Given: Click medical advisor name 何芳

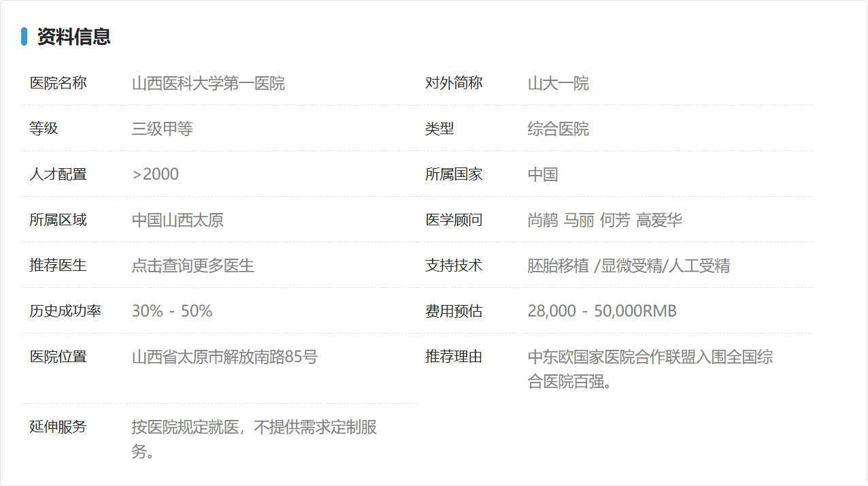Looking at the screenshot, I should 615,220.
